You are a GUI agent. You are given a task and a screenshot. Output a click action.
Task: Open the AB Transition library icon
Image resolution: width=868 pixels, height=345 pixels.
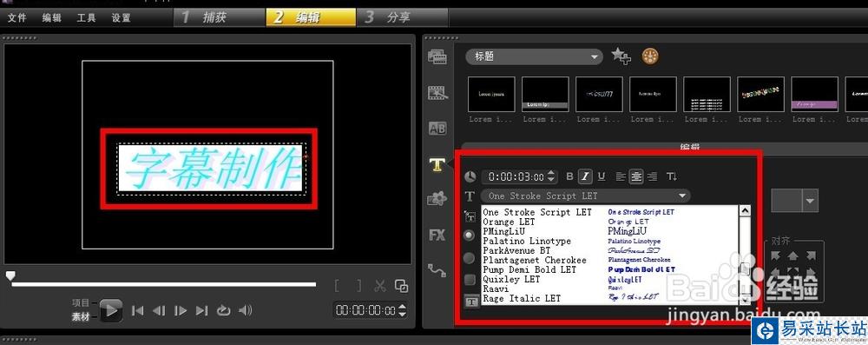click(x=437, y=129)
